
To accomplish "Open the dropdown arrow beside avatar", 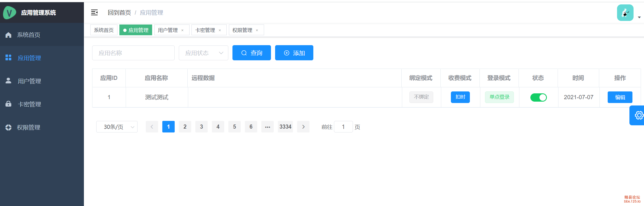I will pos(639,17).
